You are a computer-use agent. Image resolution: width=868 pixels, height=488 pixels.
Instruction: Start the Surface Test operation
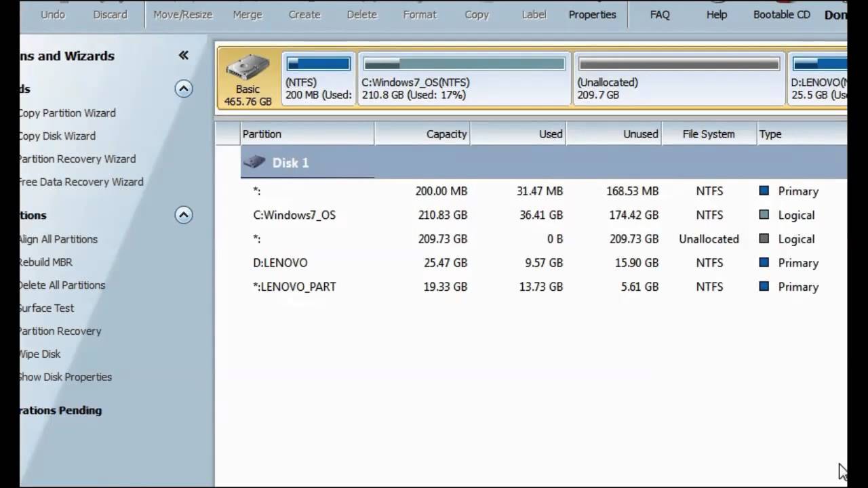[46, 308]
